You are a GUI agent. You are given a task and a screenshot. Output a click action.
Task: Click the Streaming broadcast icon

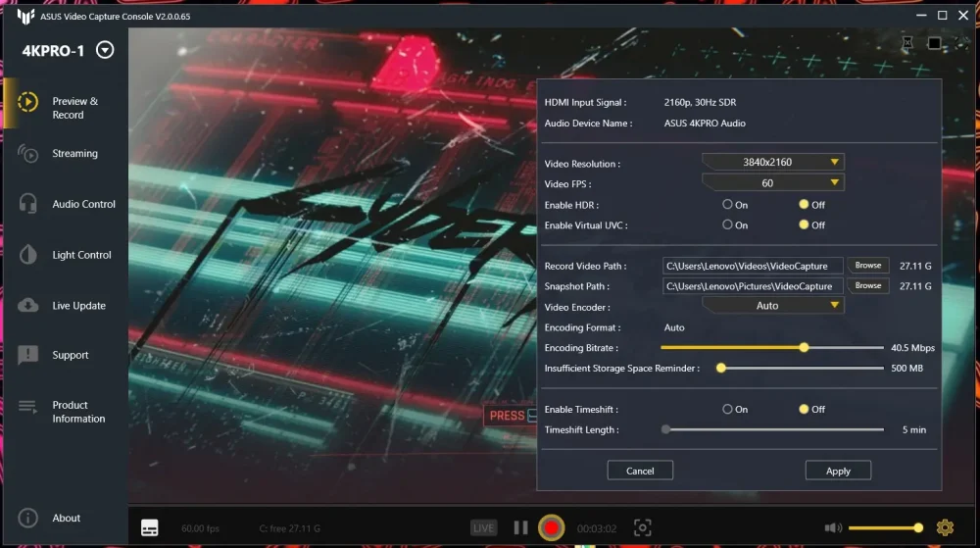(27, 153)
